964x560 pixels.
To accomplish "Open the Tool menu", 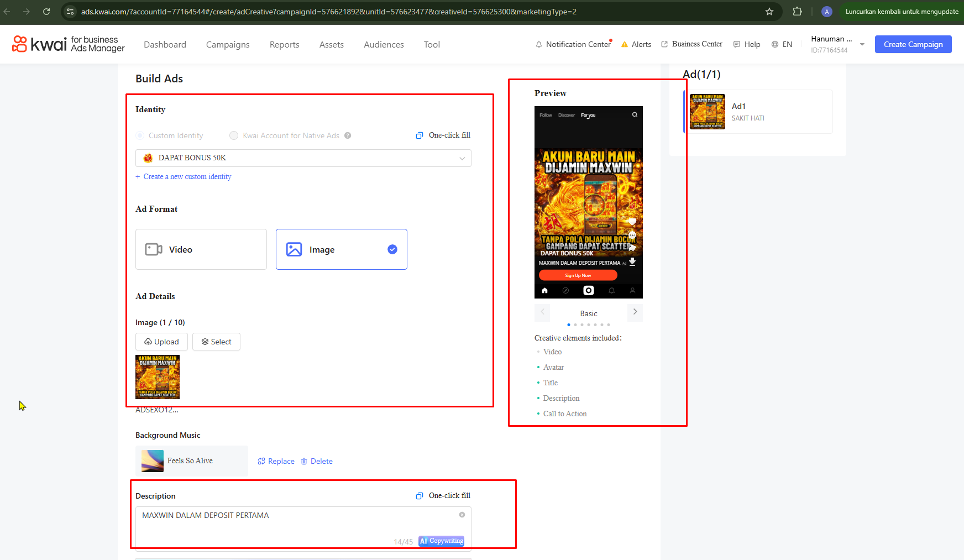I will [x=432, y=44].
